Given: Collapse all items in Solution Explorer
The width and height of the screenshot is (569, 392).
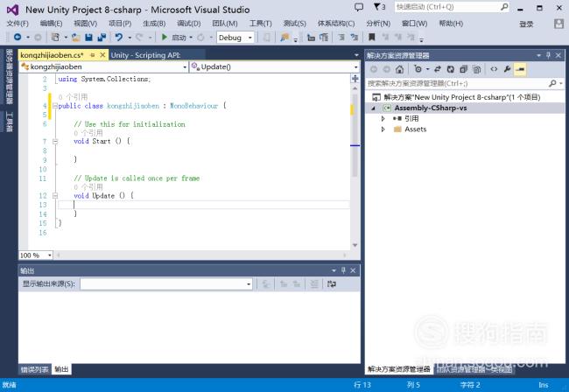Looking at the screenshot, I should tap(463, 69).
